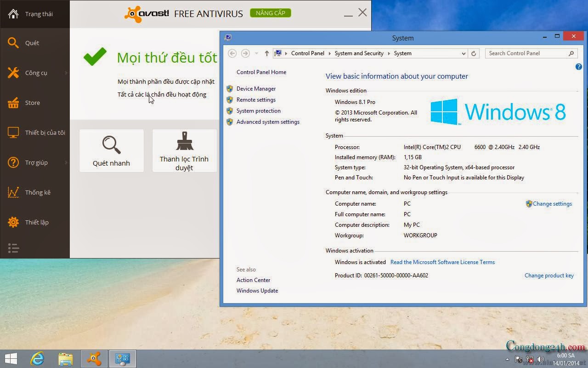Click the Trợ giúp question mark icon

[x=13, y=162]
